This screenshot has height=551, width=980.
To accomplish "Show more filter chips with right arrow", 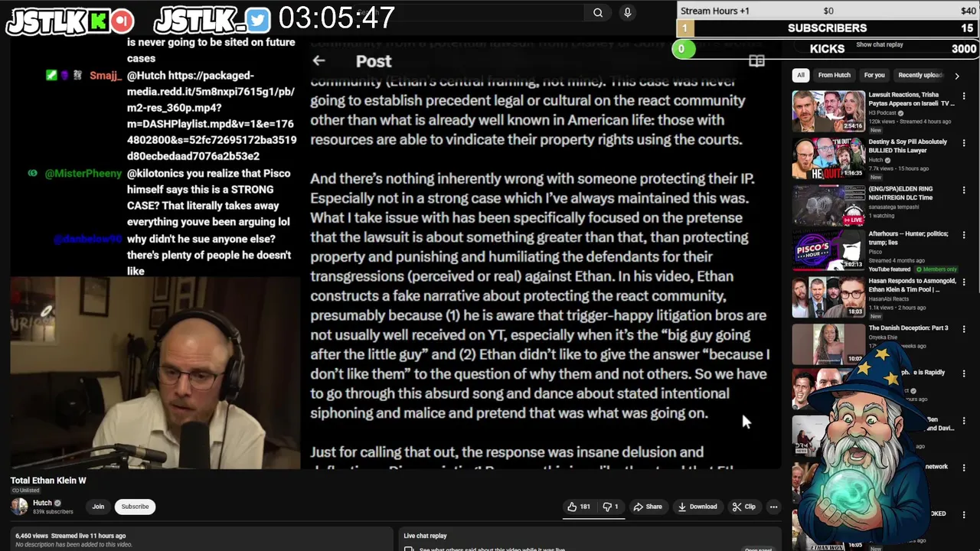I will [956, 76].
